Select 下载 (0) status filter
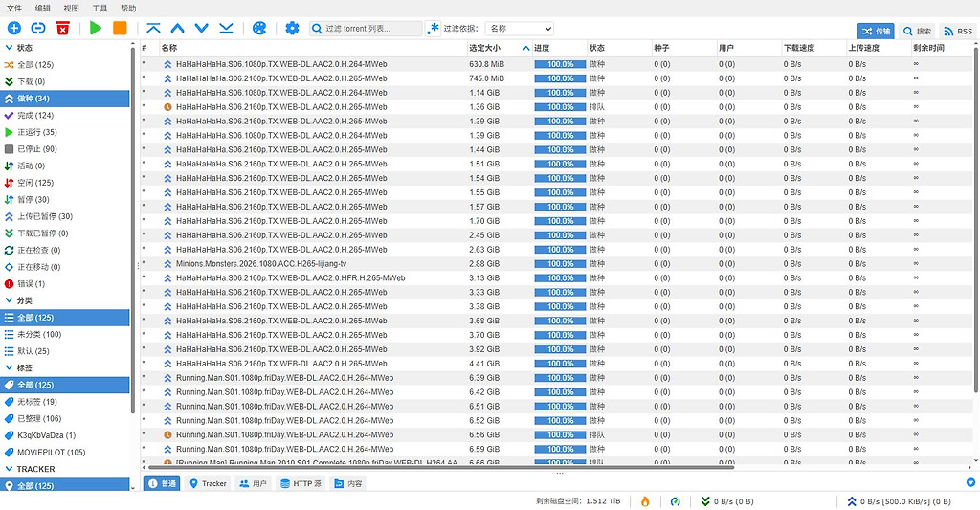 [x=65, y=81]
